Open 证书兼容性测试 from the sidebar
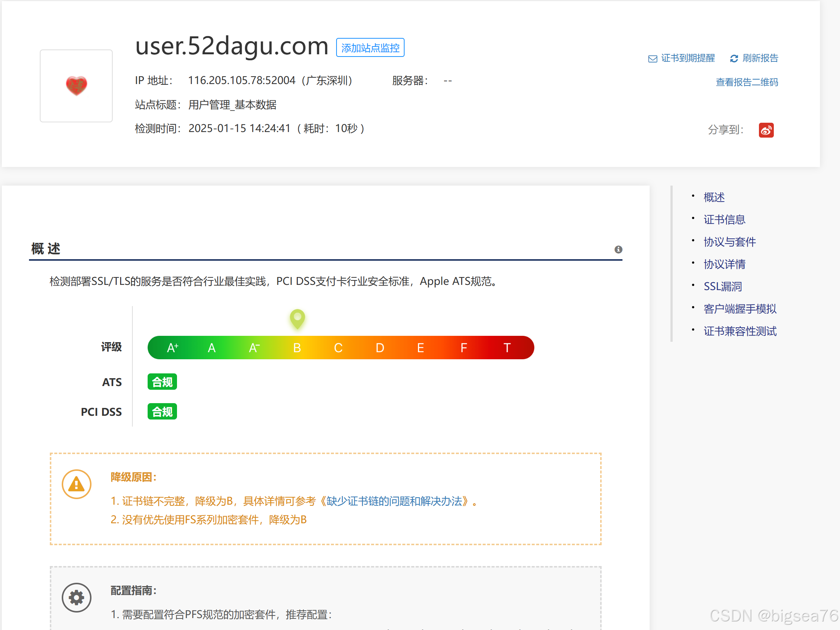 click(x=740, y=331)
